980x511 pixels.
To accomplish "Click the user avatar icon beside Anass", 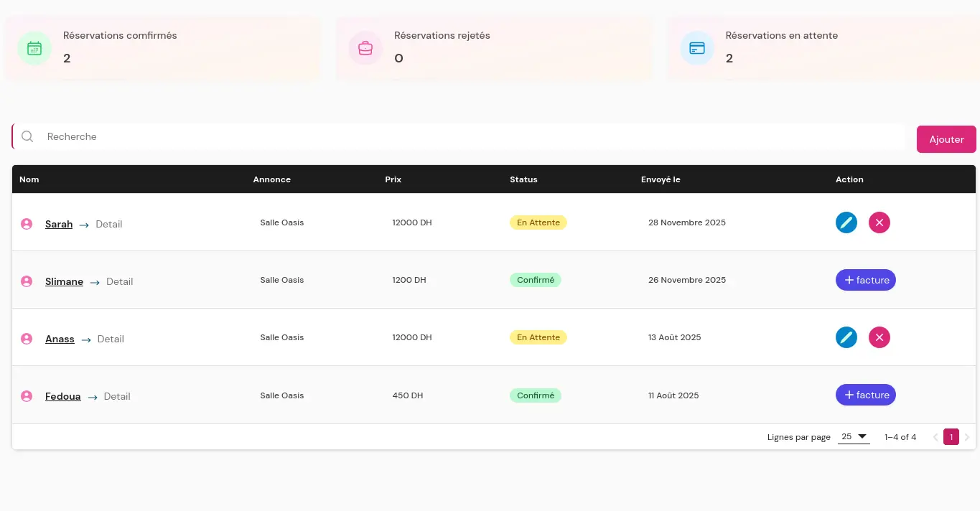I will click(x=27, y=339).
